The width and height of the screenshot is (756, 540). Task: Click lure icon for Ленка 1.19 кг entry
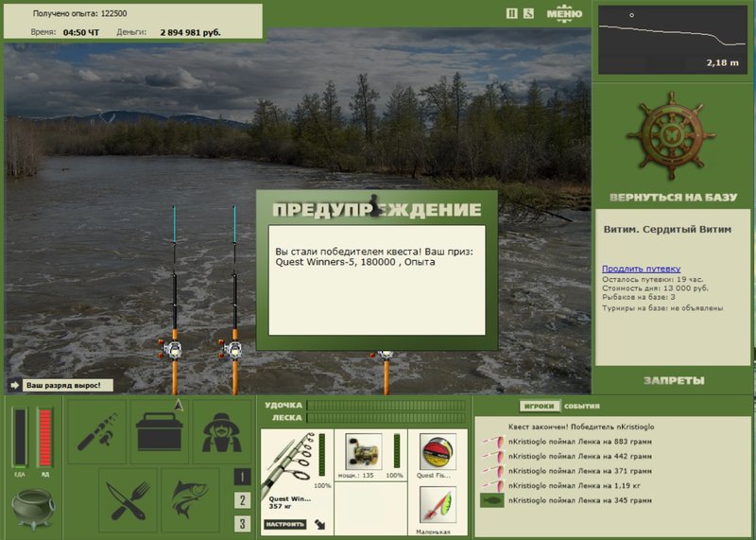pyautogui.click(x=492, y=485)
